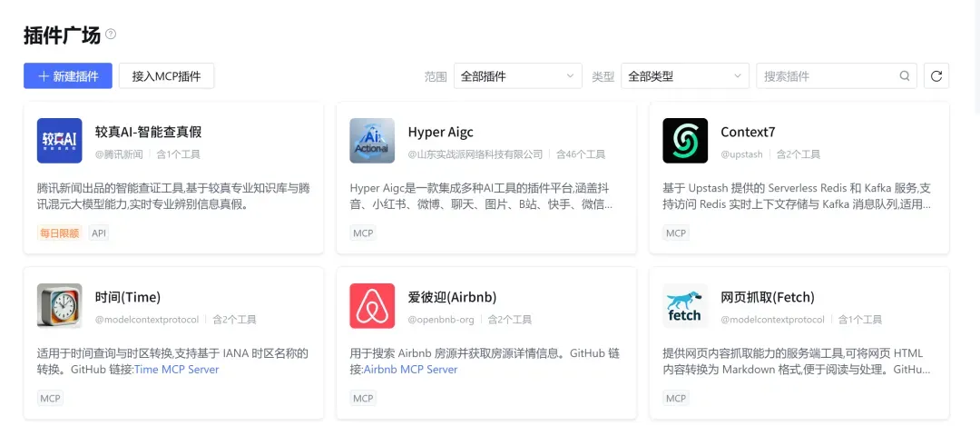Open the 范围 全部插件 dropdown
The image size is (980, 426).
point(517,76)
